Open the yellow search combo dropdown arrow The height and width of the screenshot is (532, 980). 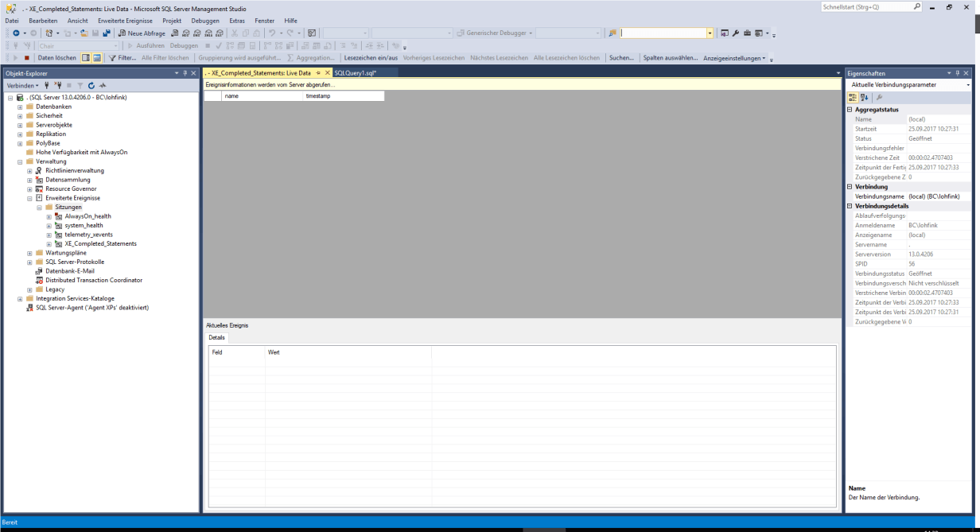710,33
